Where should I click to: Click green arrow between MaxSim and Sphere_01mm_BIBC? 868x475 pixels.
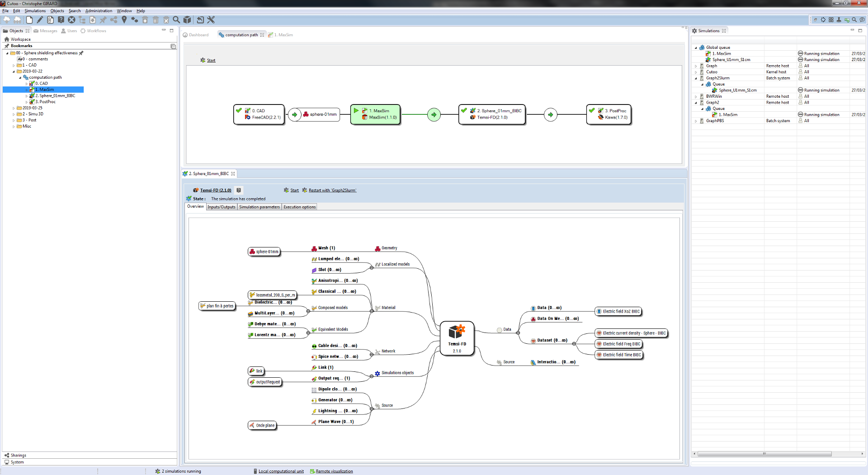coord(434,115)
